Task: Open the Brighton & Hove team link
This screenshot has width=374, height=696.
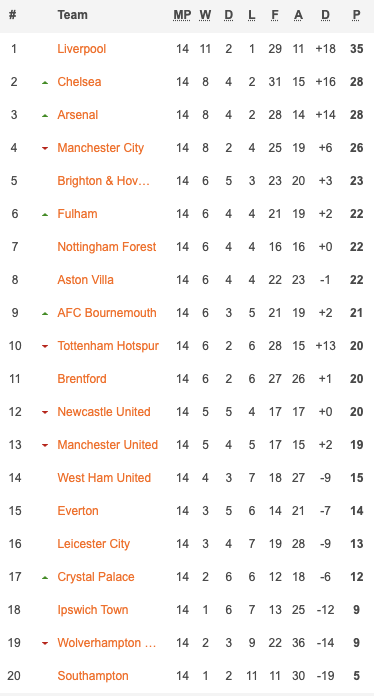Action: coord(103,181)
